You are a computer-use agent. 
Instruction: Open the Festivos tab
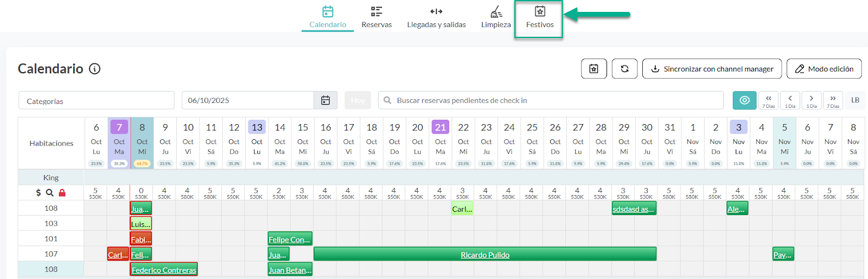point(539,18)
